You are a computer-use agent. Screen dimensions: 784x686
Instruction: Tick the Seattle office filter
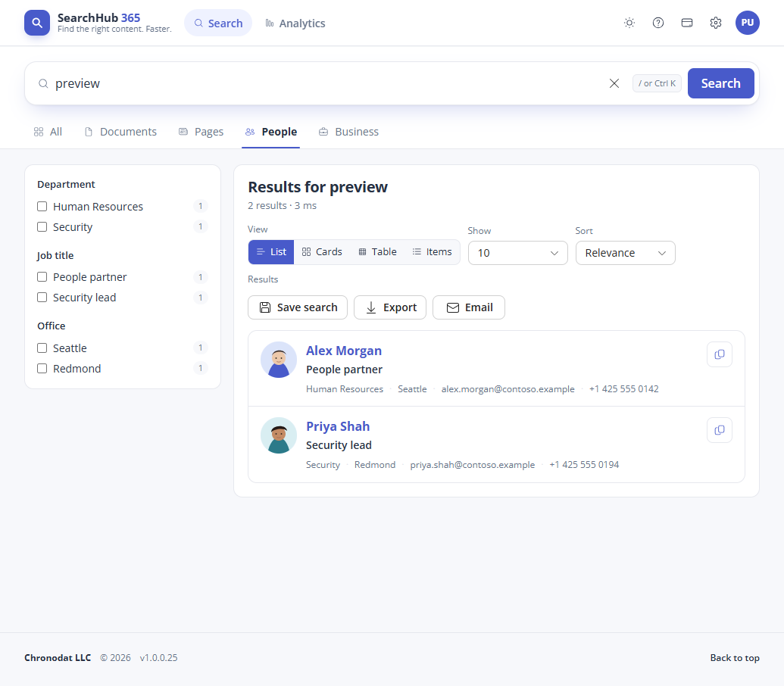(x=42, y=348)
